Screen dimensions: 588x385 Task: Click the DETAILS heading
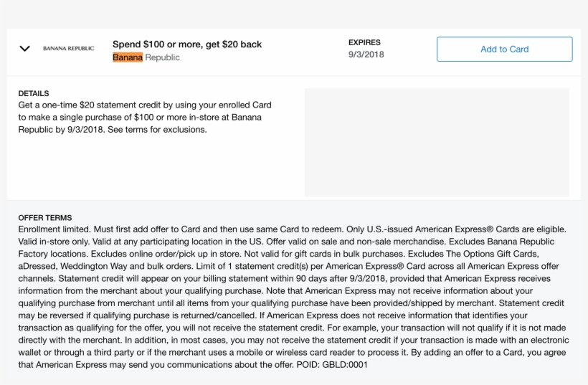coord(34,93)
